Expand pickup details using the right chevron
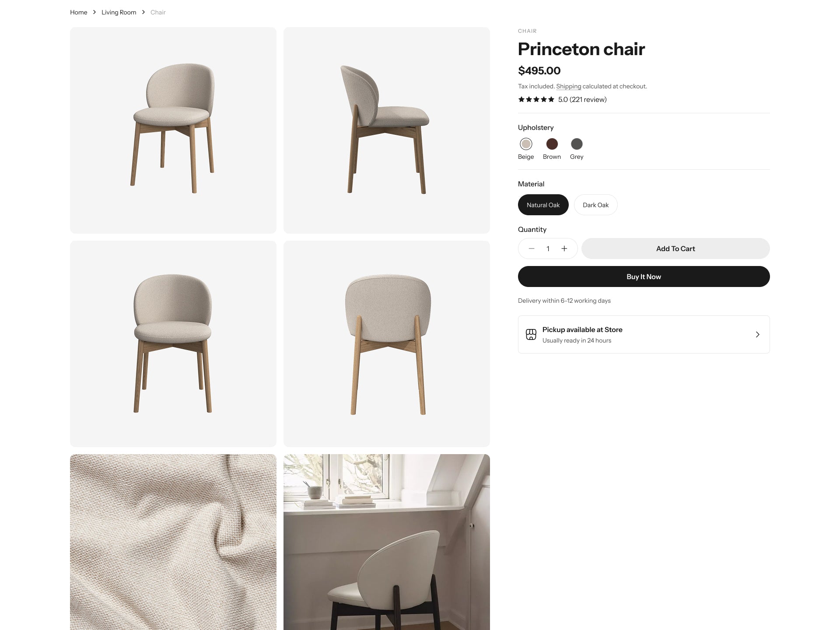The height and width of the screenshot is (630, 840). click(x=757, y=334)
